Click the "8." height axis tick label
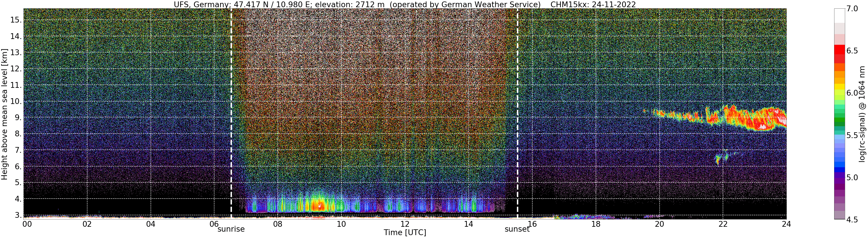Viewport: 868px width, 238px height. click(x=18, y=134)
